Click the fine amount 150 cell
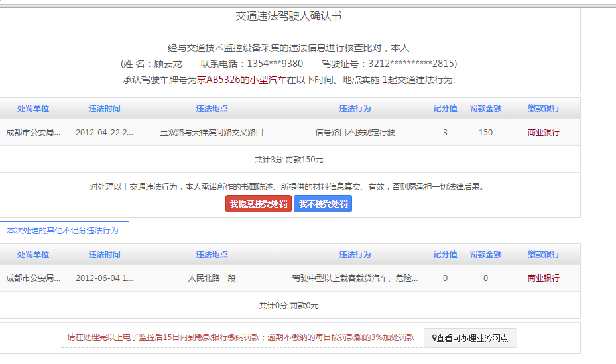616x364 pixels. click(485, 133)
